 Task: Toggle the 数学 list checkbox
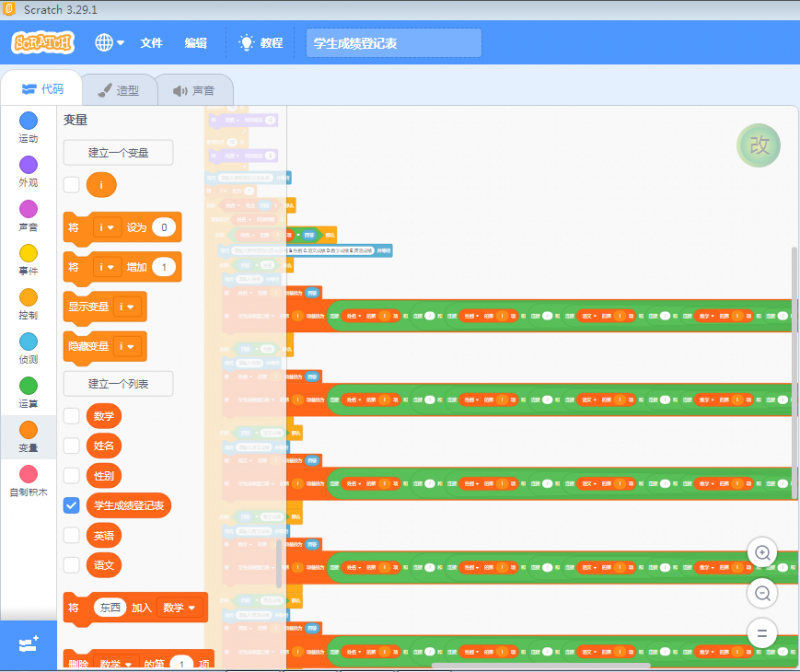tap(71, 416)
